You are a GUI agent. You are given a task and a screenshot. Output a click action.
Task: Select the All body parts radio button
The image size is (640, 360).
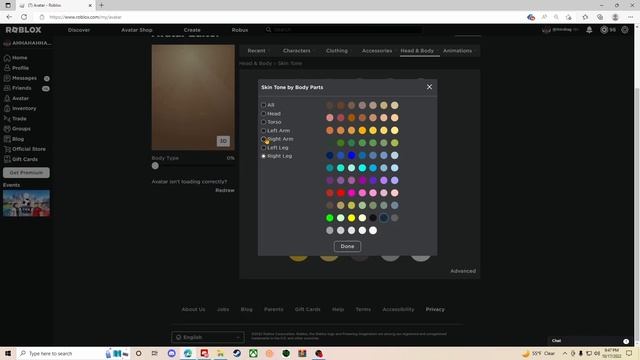coord(264,105)
